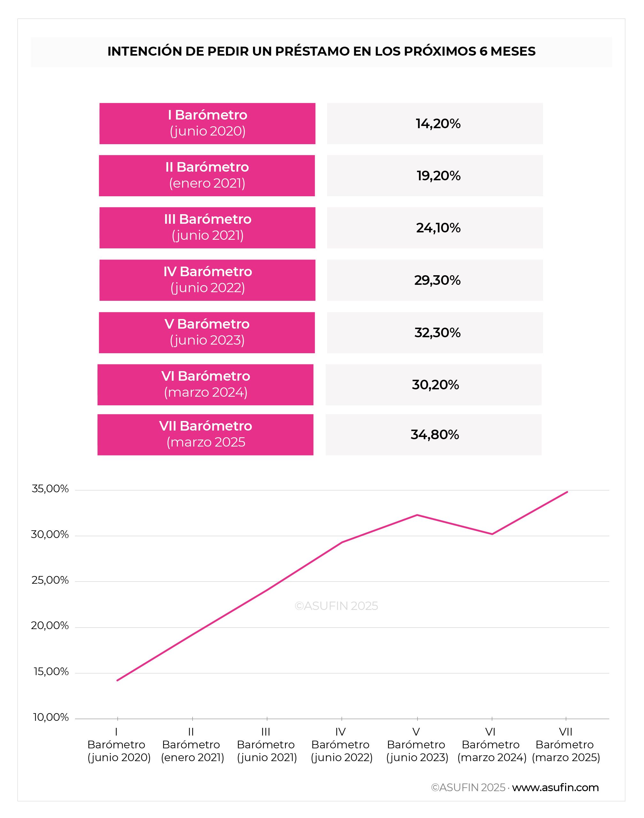
Task: Select the VI Barómetro (marzo 2024) pink label
Action: tap(205, 385)
